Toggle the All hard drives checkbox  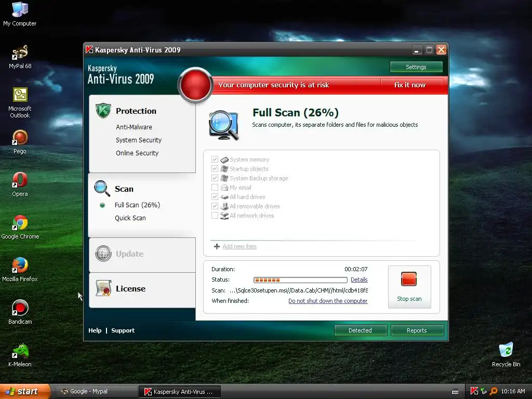[x=215, y=197]
